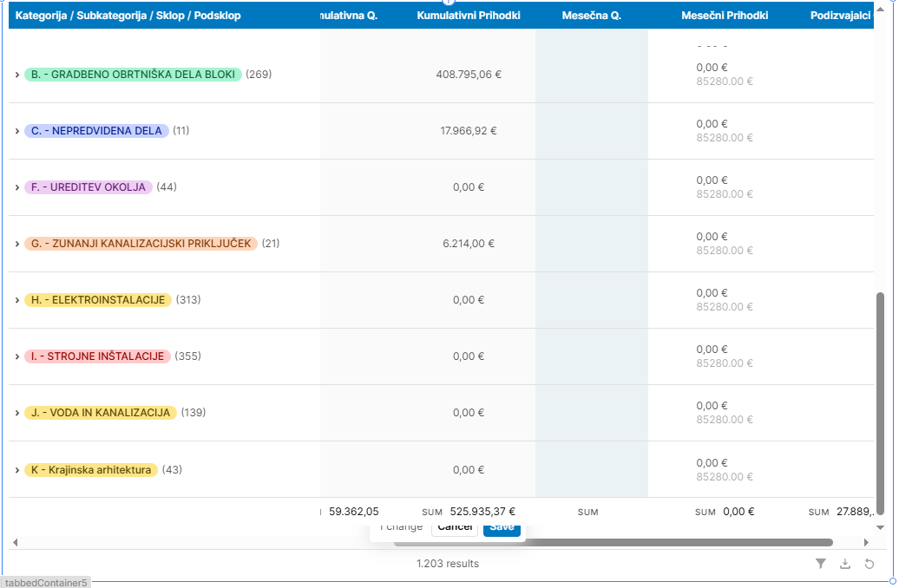The width and height of the screenshot is (899, 588).
Task: Click the horizontal scrollbar thumb
Action: click(x=612, y=543)
